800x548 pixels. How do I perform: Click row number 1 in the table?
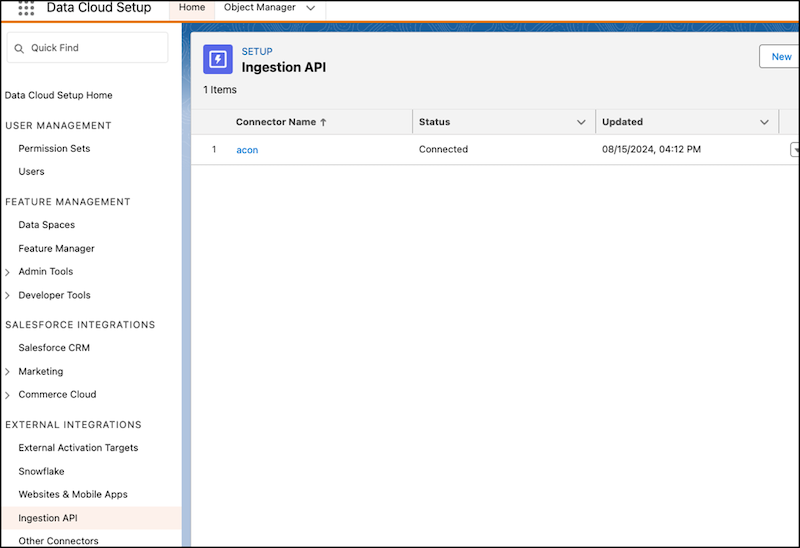[x=214, y=150]
